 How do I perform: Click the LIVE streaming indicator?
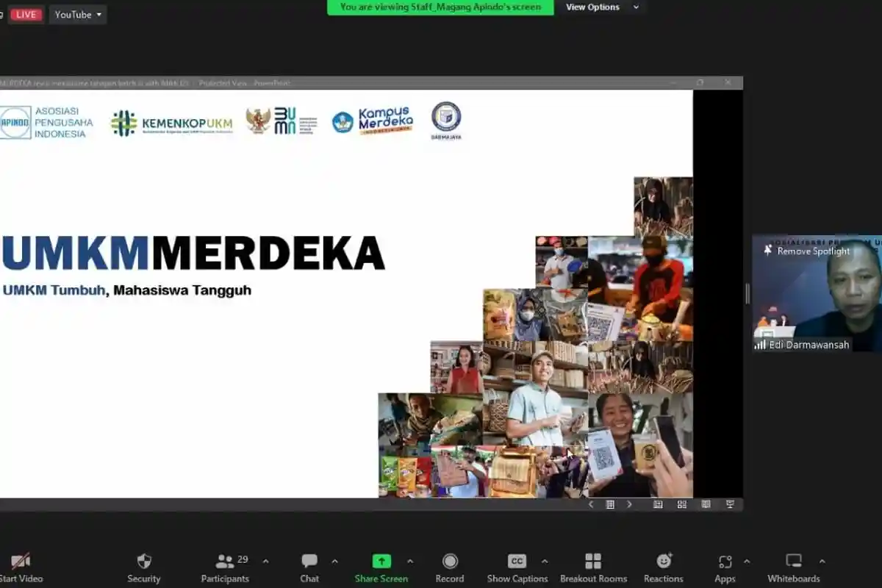coord(26,14)
